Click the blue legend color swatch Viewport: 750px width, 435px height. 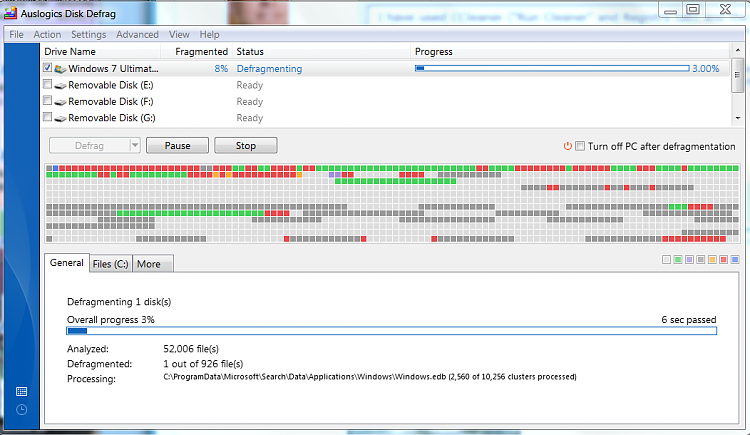coord(735,259)
